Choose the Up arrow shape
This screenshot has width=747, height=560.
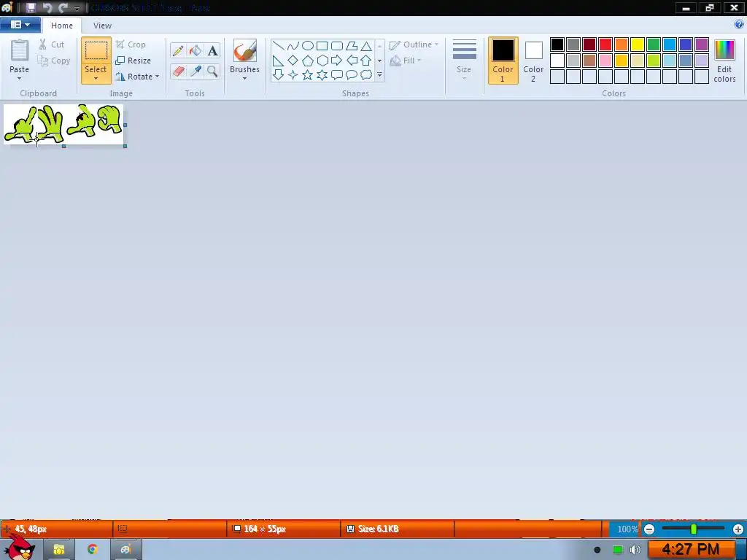coord(366,61)
